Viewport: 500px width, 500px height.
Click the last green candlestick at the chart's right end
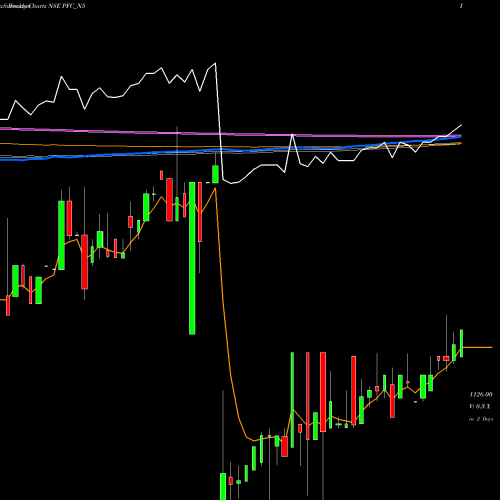coord(462,343)
